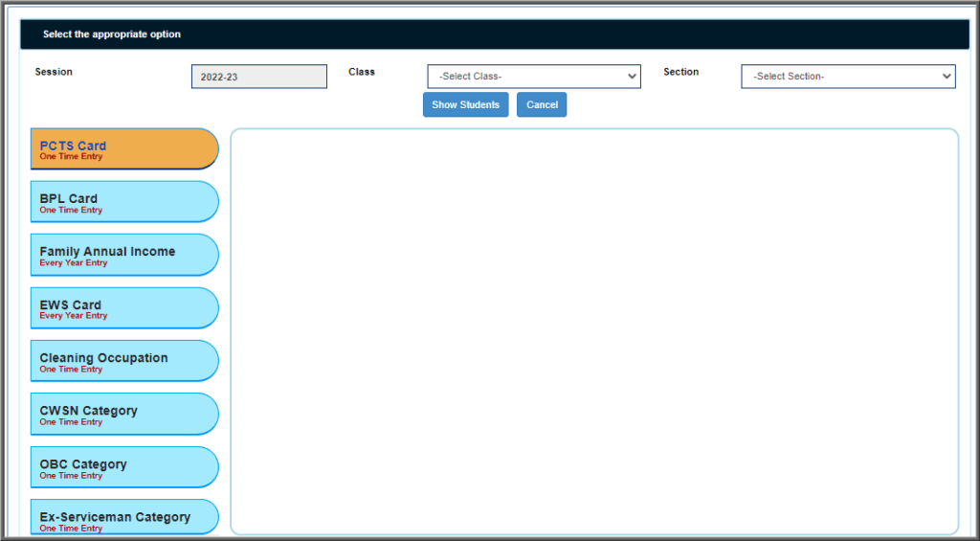Open the BPL Card tab
The width and height of the screenshot is (980, 541).
pyautogui.click(x=123, y=202)
